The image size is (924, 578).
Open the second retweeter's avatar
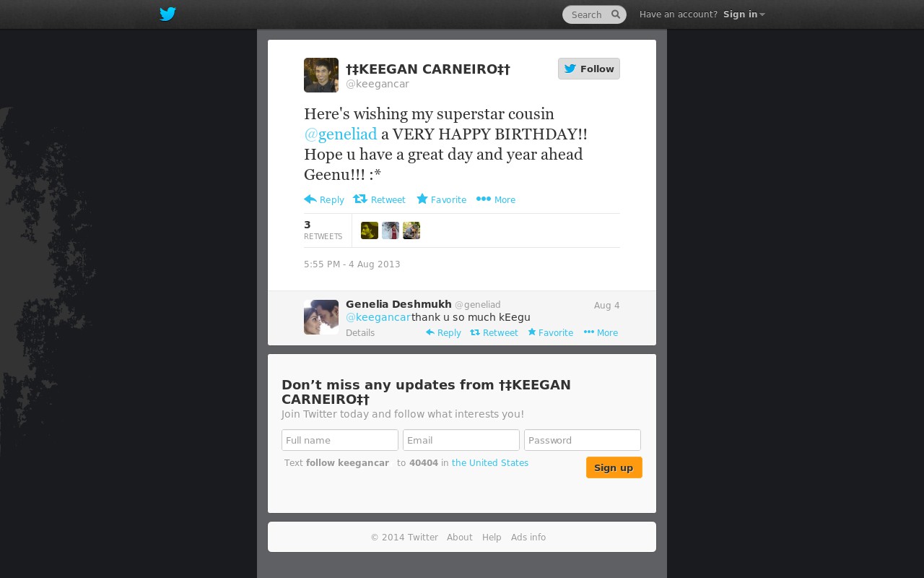tap(391, 230)
